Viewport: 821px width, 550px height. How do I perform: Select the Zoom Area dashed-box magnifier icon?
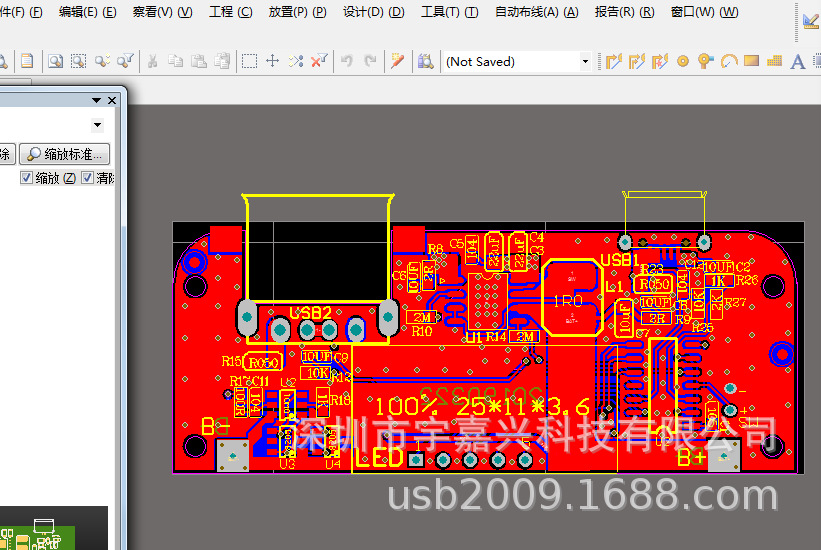[79, 61]
